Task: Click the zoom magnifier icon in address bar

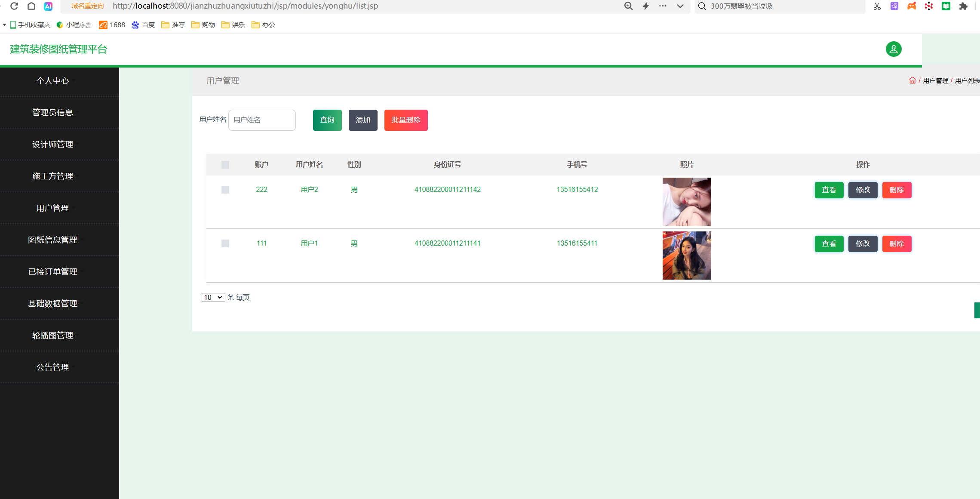Action: tap(628, 6)
